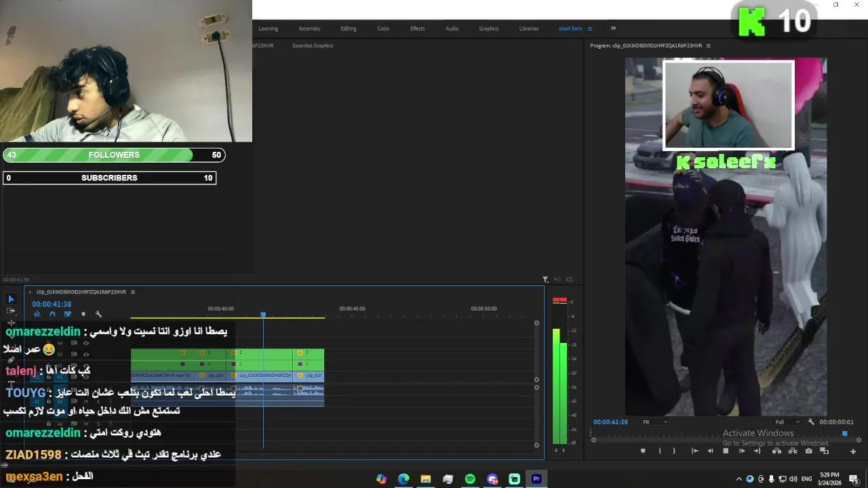Click Mark Out in Program monitor

674,451
